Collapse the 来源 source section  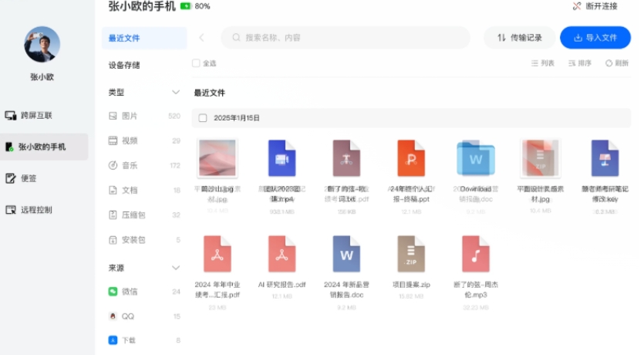click(175, 268)
